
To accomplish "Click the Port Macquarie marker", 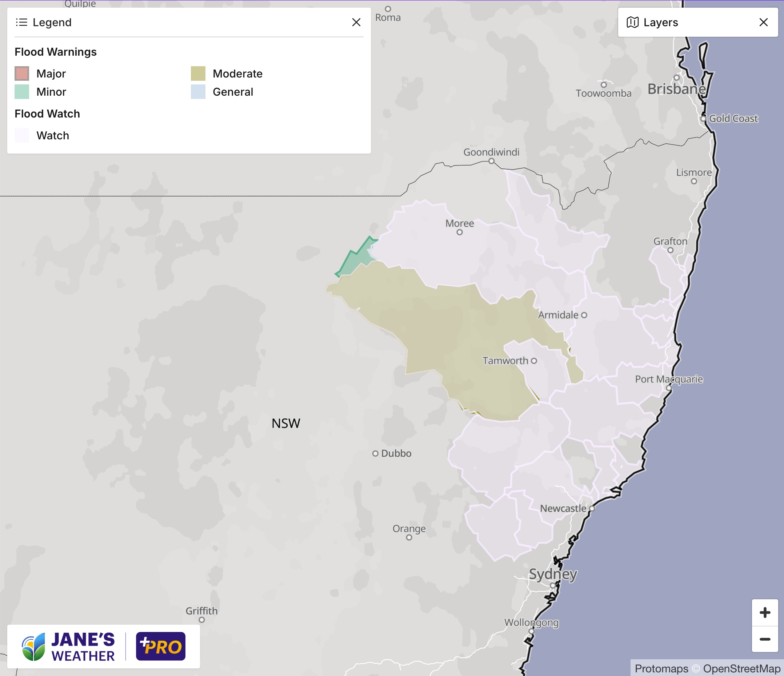I will [669, 388].
